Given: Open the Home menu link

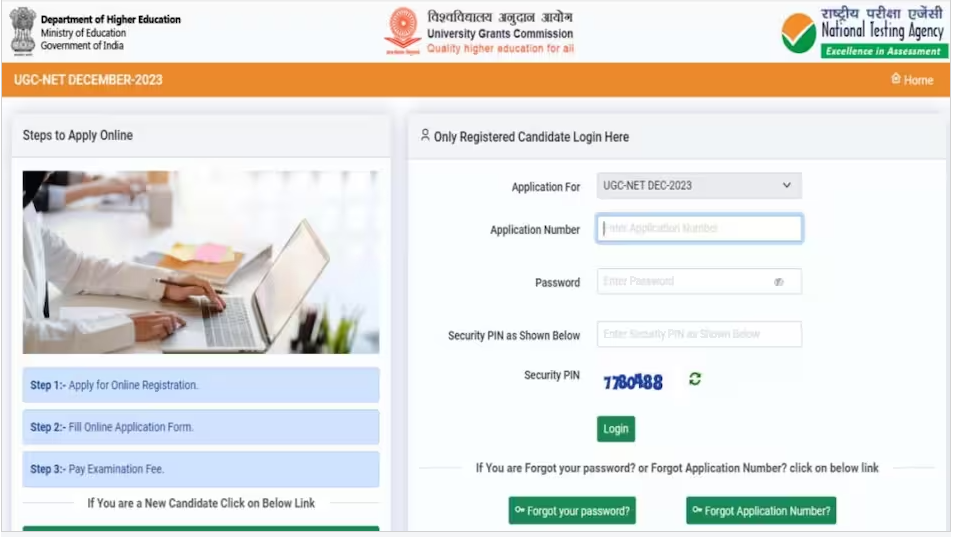Looking at the screenshot, I should 912,80.
